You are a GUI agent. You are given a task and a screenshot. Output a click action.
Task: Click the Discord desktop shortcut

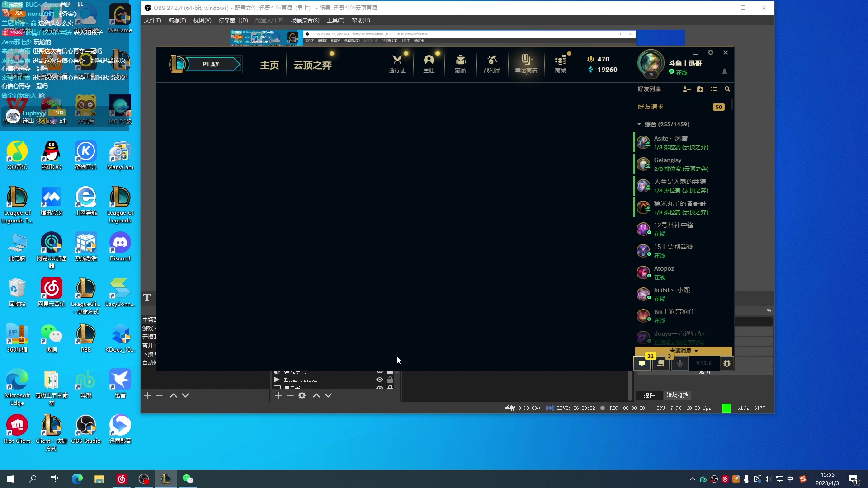pyautogui.click(x=120, y=247)
